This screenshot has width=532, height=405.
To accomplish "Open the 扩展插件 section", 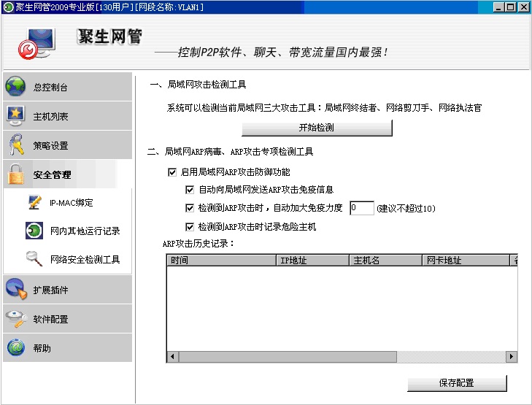I will click(x=68, y=290).
